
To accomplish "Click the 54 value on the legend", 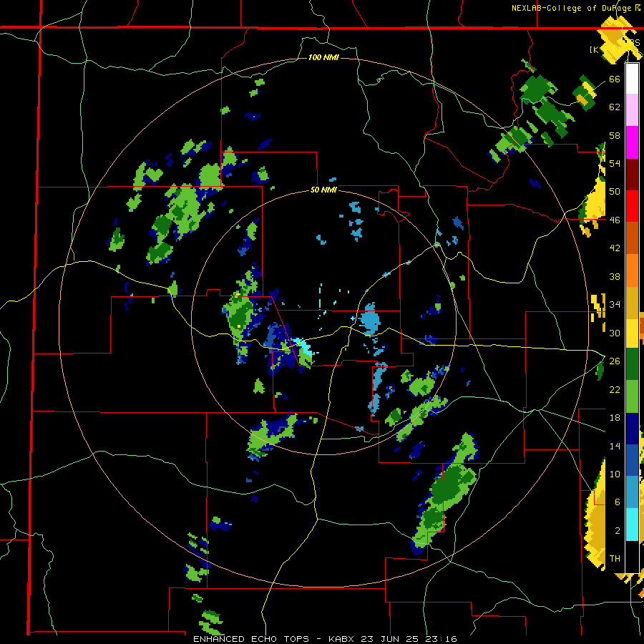I will click(615, 163).
